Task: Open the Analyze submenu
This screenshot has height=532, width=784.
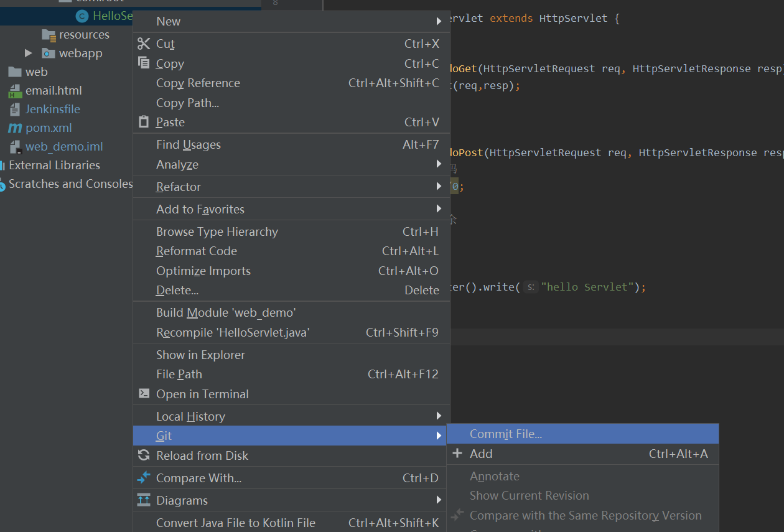Action: click(291, 164)
